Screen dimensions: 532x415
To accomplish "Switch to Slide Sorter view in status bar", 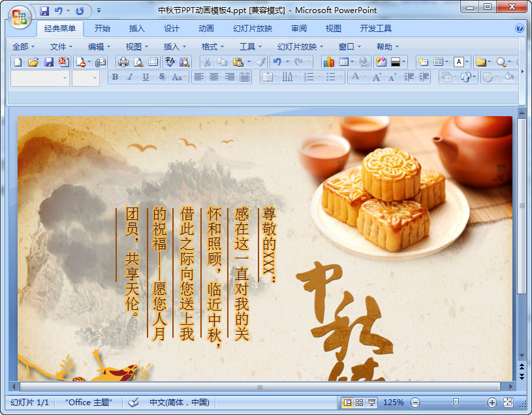I will pyautogui.click(x=359, y=403).
